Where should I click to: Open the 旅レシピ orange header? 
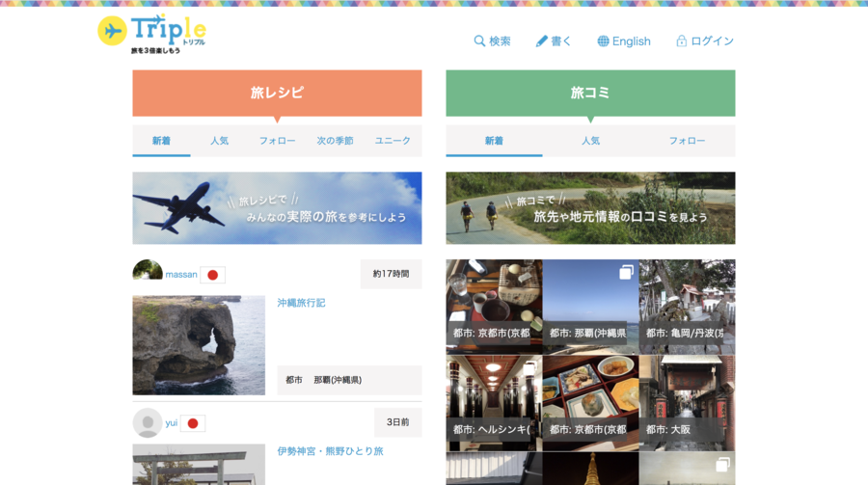[x=277, y=93]
